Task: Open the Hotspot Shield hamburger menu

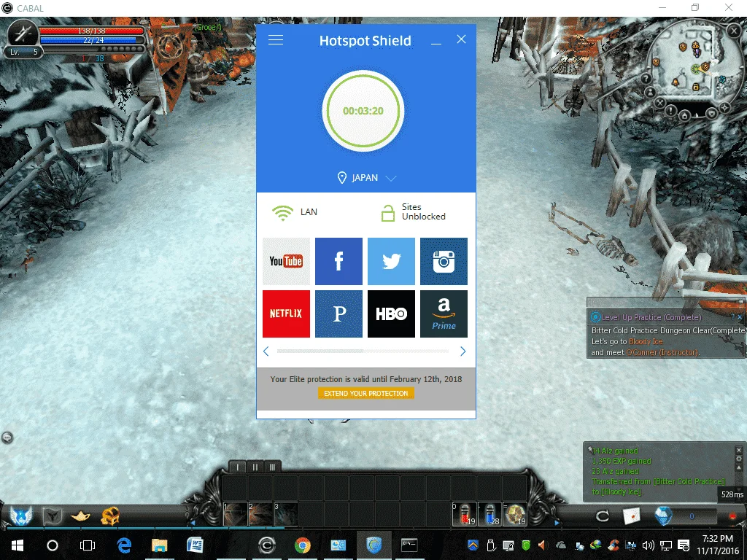Action: (x=275, y=40)
